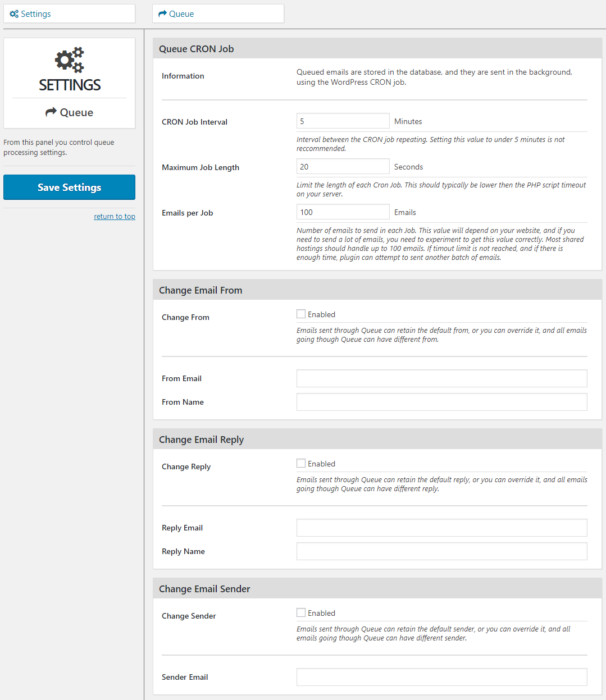
Task: Click the Settings gears icon in top tab
Action: 14,14
